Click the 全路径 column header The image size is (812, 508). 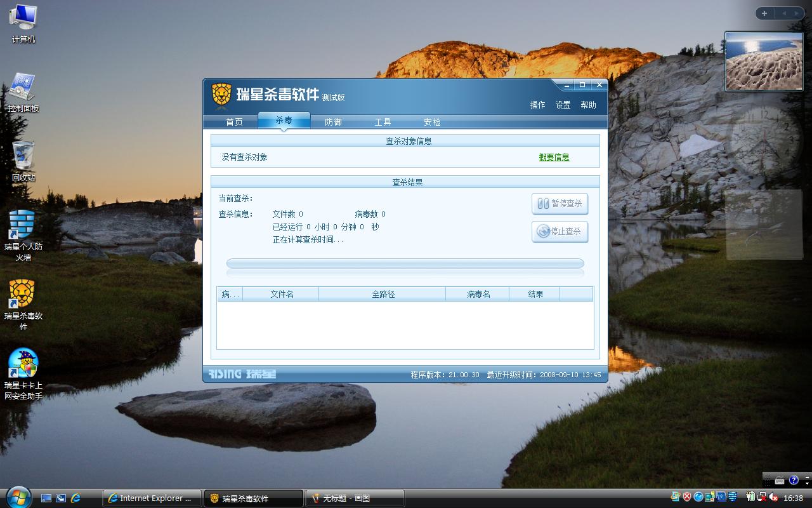[x=383, y=294]
